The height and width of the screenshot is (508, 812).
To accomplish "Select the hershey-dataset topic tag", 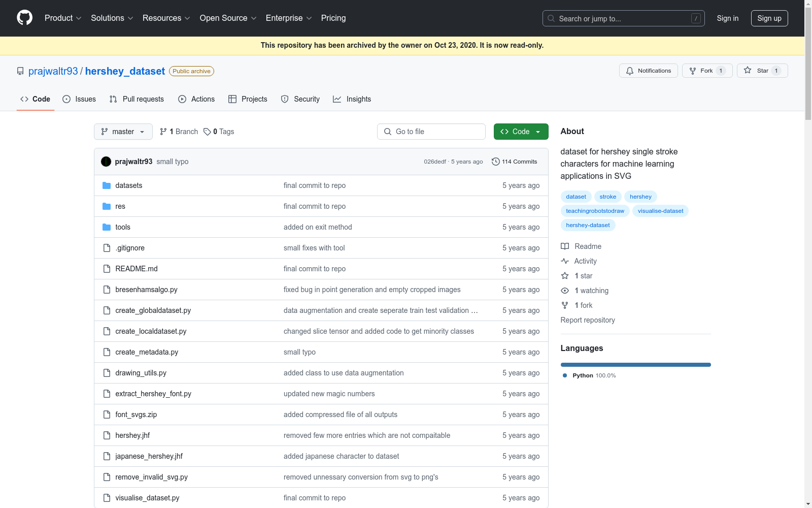I will [x=588, y=225].
